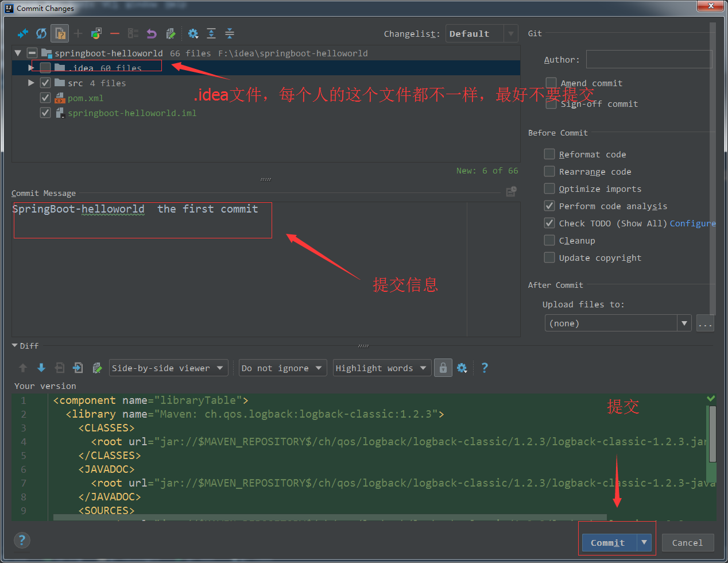Click the Move to Another Changelist icon

(96, 33)
